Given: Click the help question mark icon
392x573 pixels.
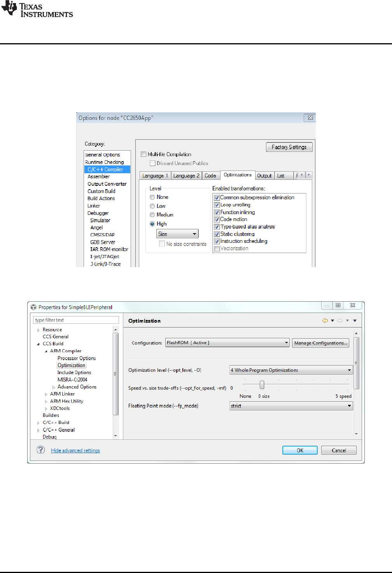Looking at the screenshot, I should pos(41,450).
